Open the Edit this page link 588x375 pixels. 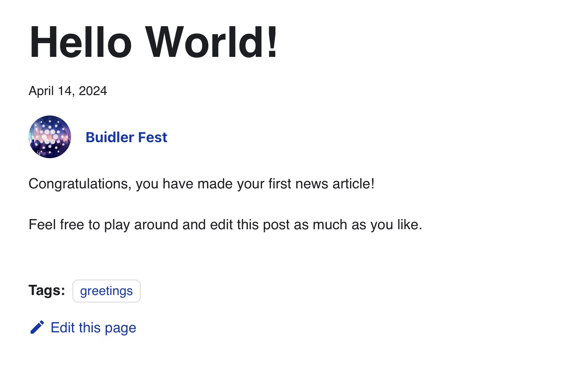coord(93,327)
